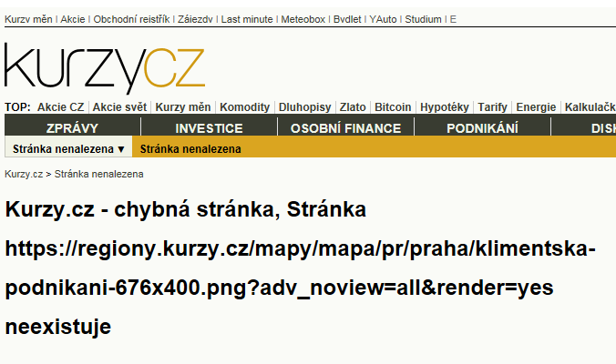
Task: Click Kurzy.cz breadcrumb link
Action: (24, 174)
